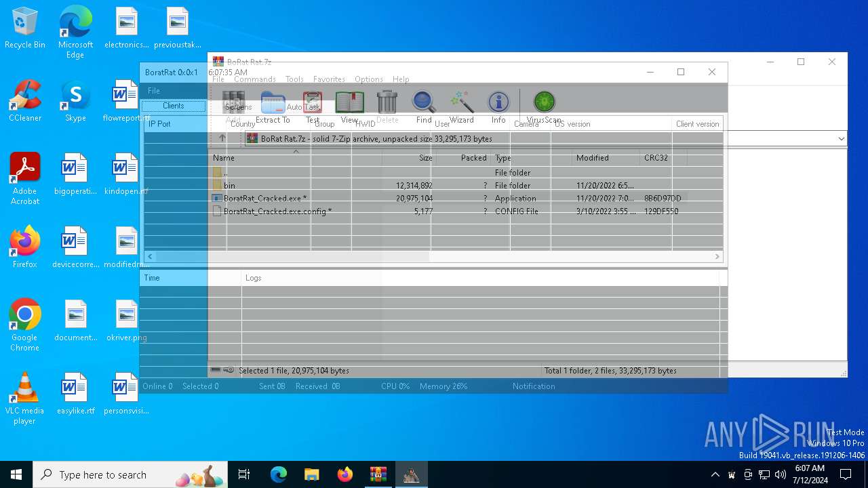This screenshot has height=488, width=868.
Task: Select the parent folder '..' row
Action: click(449, 172)
